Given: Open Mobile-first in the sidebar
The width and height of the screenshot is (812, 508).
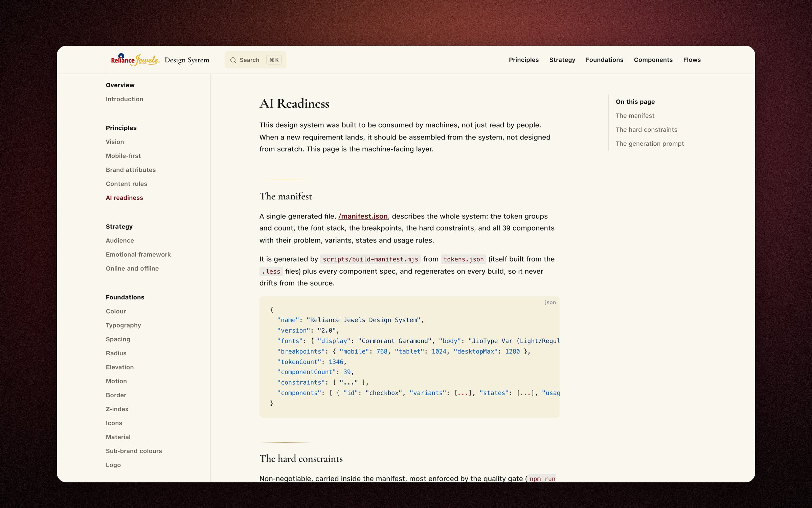Looking at the screenshot, I should [123, 155].
